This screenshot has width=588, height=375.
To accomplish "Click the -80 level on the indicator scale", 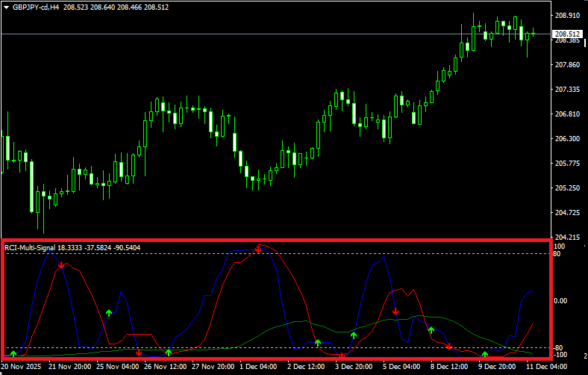I will coord(558,347).
